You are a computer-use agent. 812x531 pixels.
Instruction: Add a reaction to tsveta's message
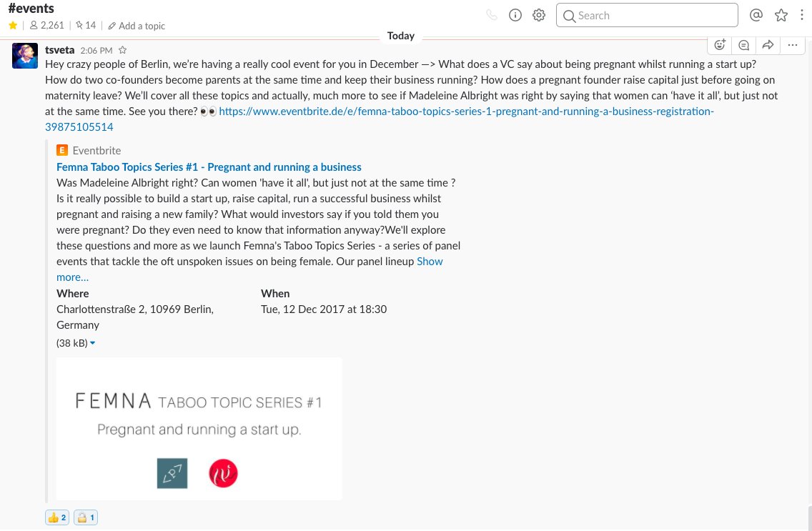720,46
